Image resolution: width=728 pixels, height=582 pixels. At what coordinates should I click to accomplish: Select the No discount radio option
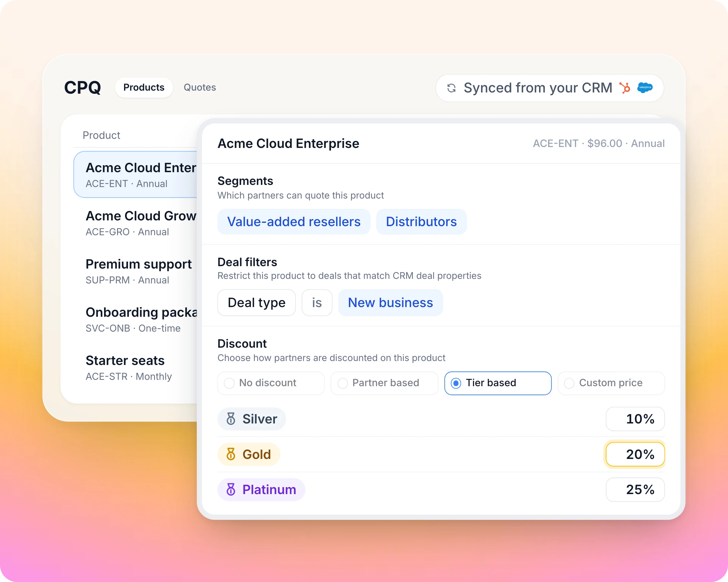pos(271,383)
